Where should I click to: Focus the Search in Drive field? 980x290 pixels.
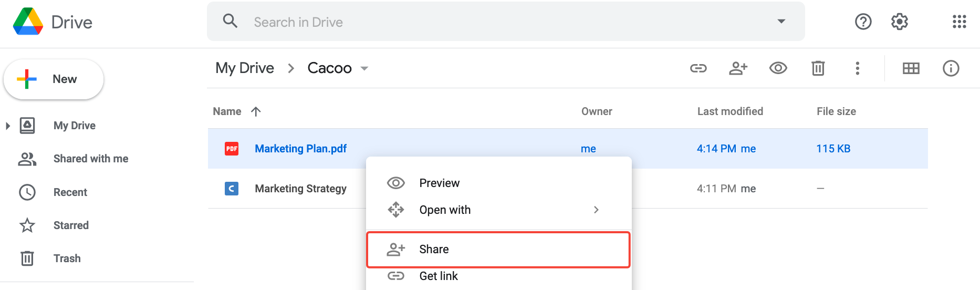click(505, 22)
